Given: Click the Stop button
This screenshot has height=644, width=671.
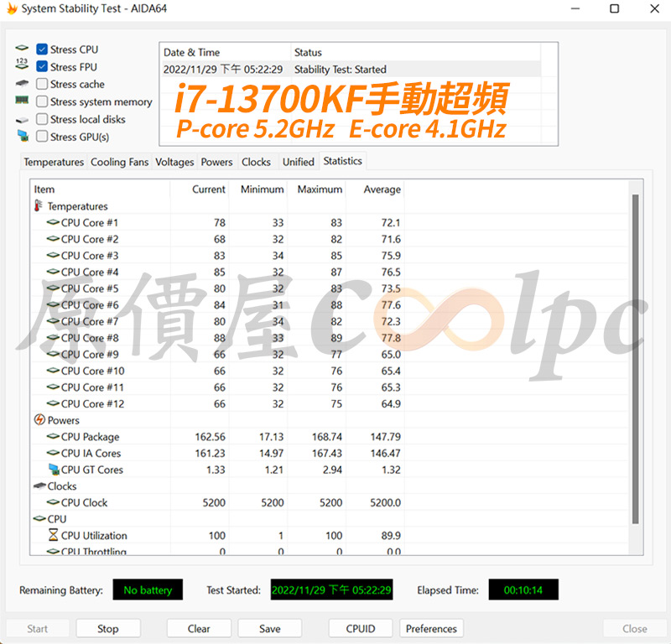Looking at the screenshot, I should [x=108, y=628].
